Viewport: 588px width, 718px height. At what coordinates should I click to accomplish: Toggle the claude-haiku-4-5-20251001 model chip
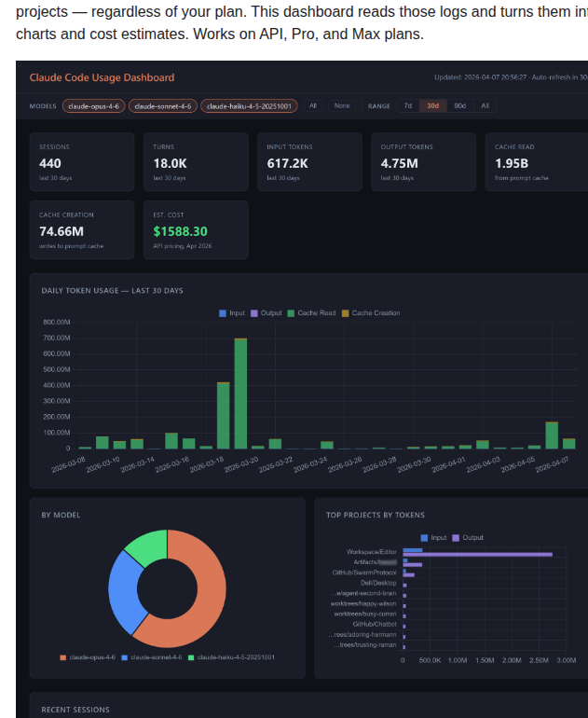(x=249, y=106)
